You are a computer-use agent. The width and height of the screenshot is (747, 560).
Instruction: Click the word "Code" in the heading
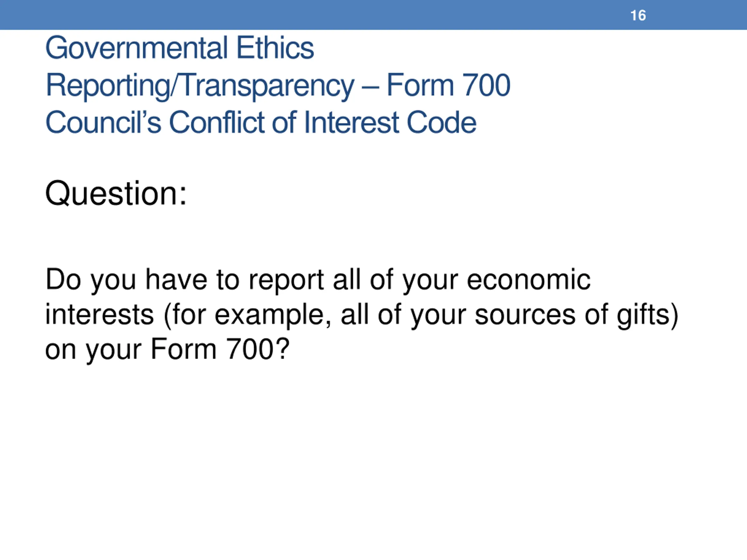441,122
